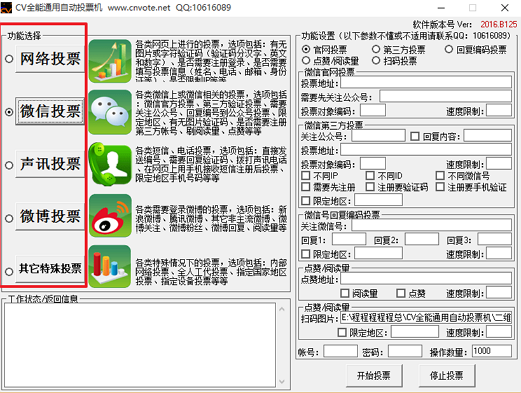Minimize the CV voting machine window
Viewport: 521px width, 393px height.
coord(441,8)
